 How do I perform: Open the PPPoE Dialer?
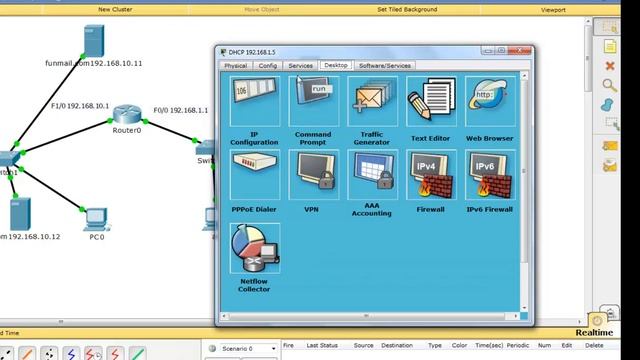(x=255, y=175)
